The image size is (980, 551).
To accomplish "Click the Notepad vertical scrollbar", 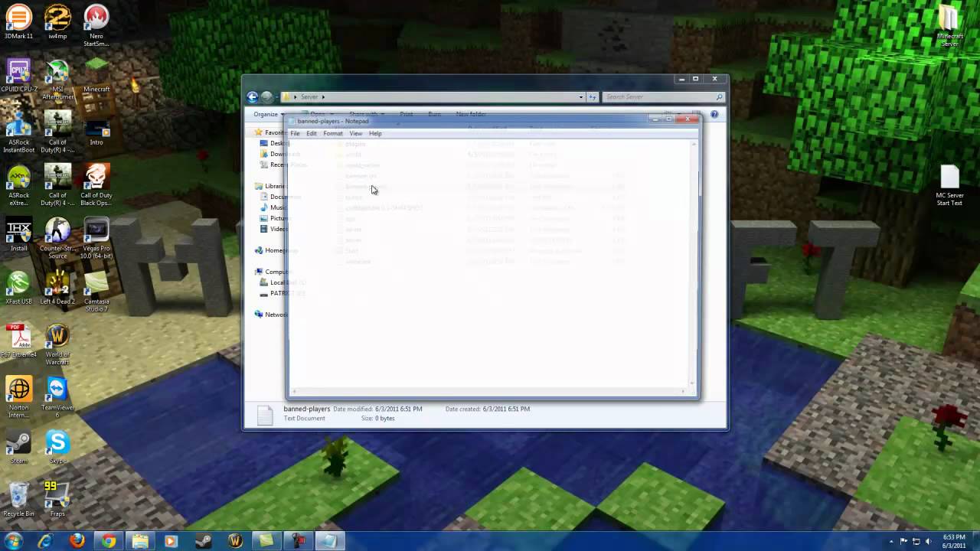I will click(694, 264).
